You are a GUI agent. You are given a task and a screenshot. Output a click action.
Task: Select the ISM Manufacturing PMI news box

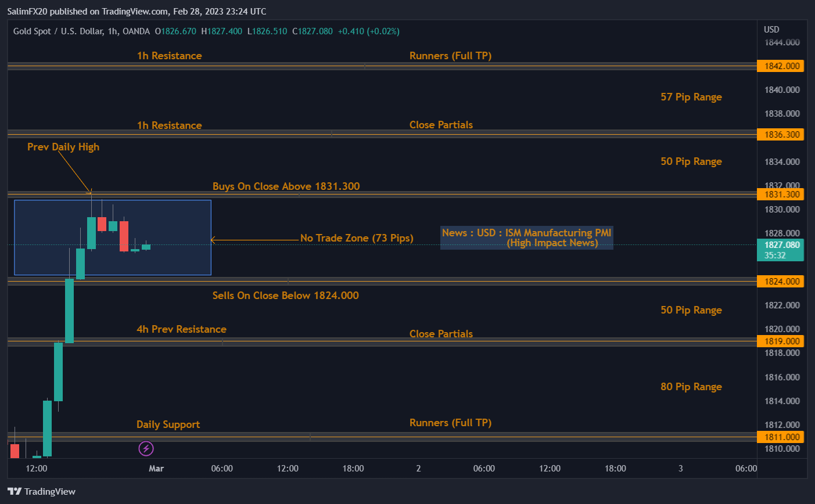[526, 237]
